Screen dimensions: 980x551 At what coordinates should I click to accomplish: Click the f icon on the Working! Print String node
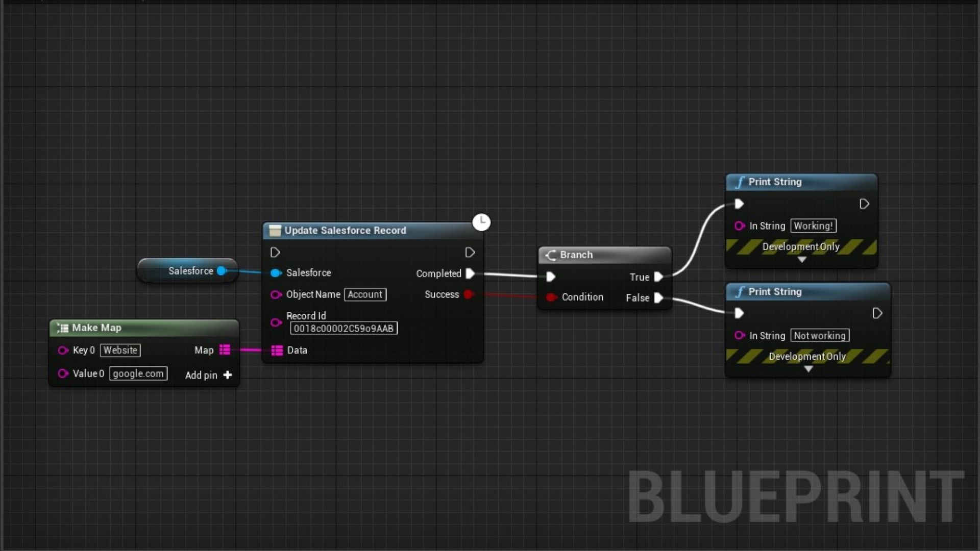[x=739, y=182]
